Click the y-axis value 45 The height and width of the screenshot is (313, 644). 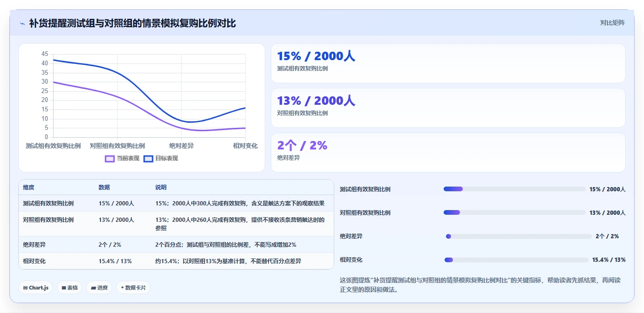pos(45,54)
